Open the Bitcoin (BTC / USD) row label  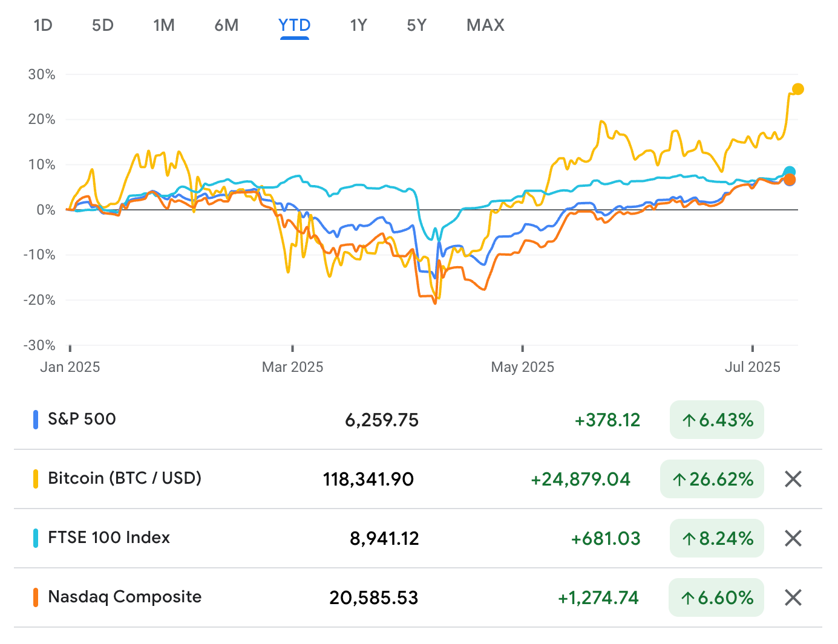click(x=125, y=478)
